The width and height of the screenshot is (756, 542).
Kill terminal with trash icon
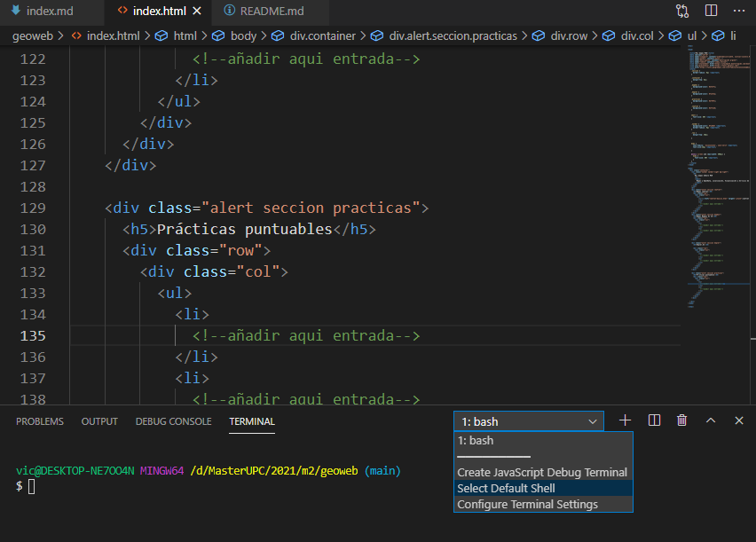pos(681,420)
